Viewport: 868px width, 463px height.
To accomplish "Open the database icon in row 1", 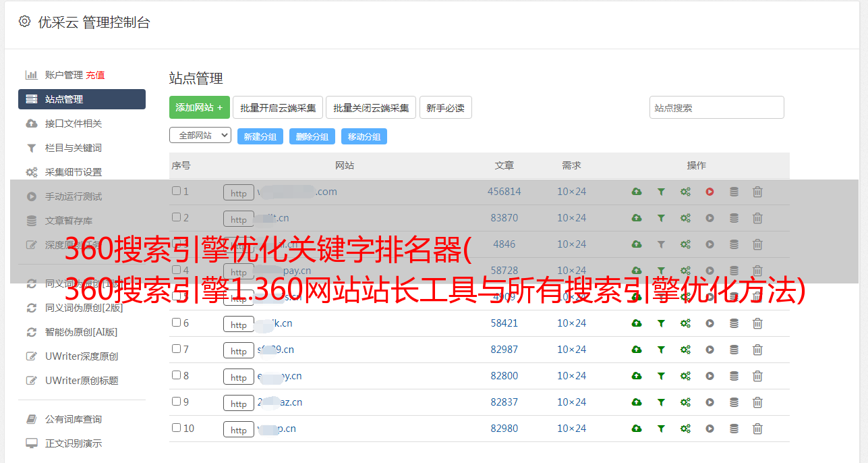I will pos(734,192).
